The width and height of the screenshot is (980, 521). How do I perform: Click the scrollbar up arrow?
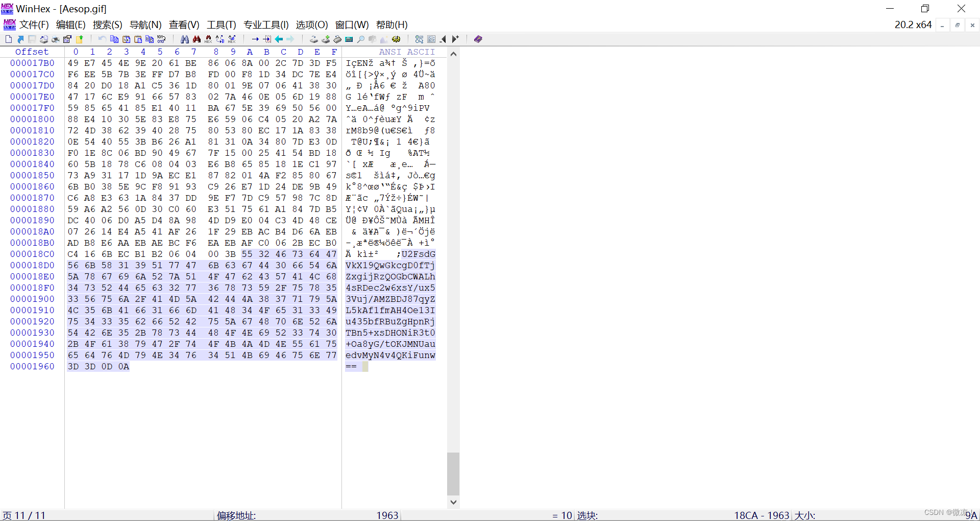[x=453, y=54]
